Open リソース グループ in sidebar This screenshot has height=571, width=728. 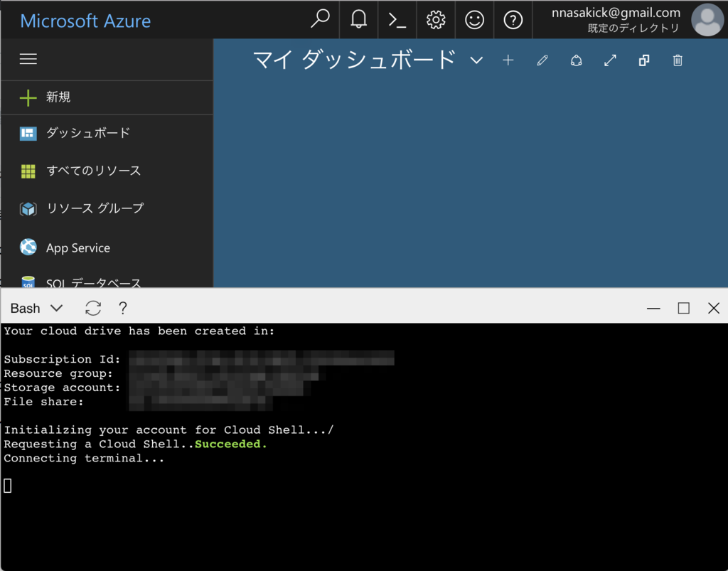107,209
